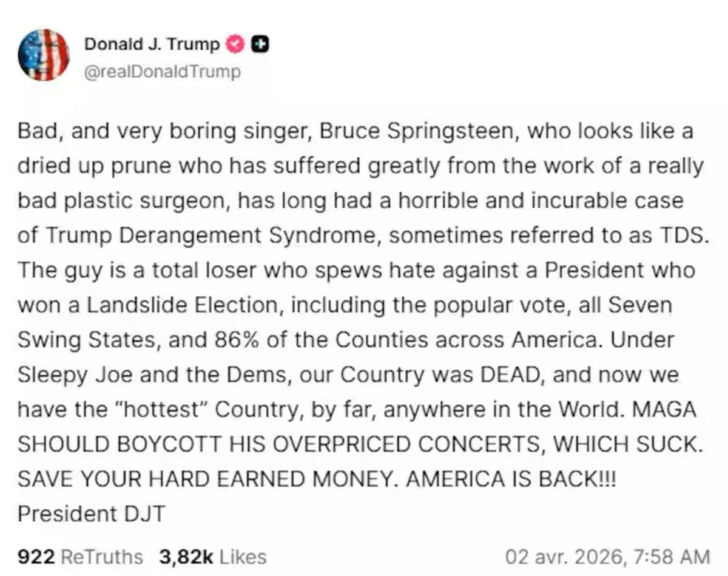Screen dimensions: 728x576
Task: Click the red verified checkmark badge
Action: point(234,44)
